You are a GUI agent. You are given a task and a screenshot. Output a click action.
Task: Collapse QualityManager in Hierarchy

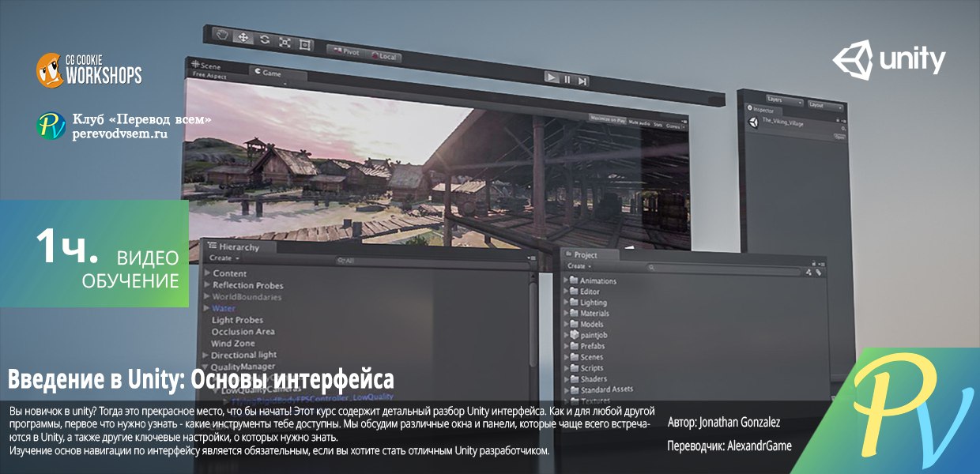[x=207, y=367]
